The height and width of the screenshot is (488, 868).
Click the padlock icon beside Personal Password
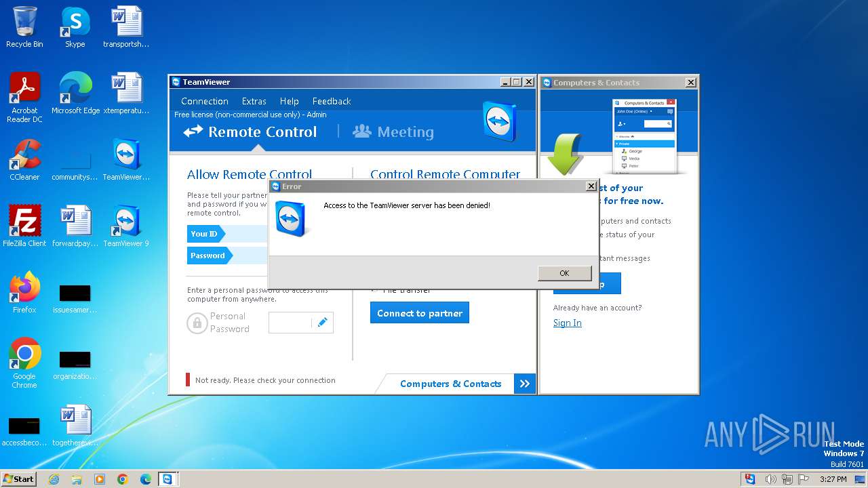pos(197,323)
